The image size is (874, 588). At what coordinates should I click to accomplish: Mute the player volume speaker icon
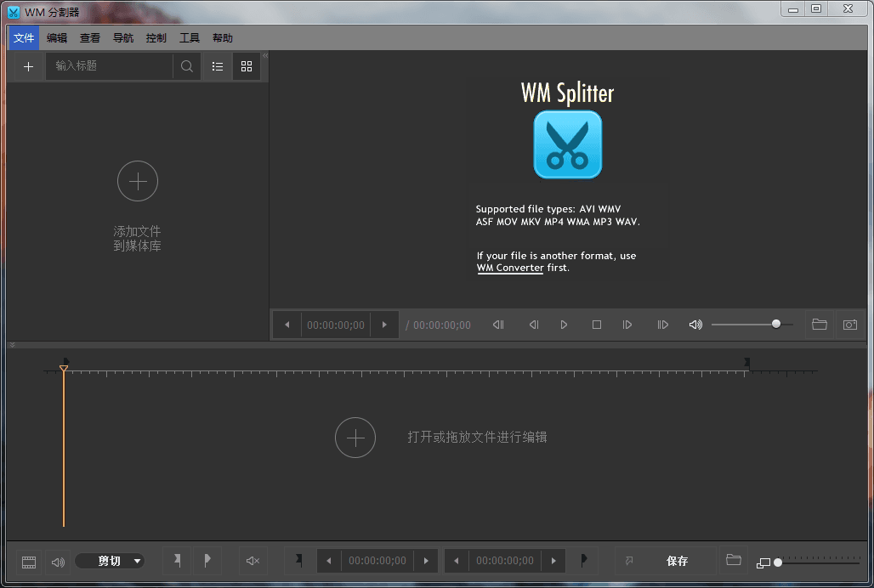pos(695,325)
